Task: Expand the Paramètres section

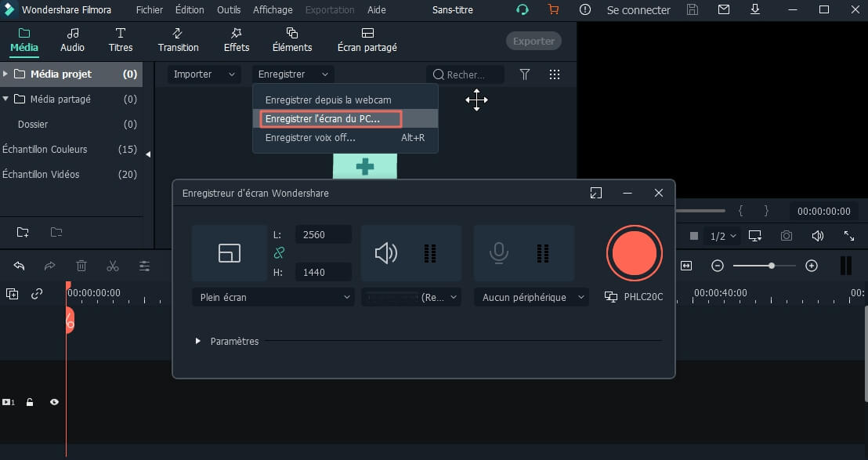Action: 197,341
